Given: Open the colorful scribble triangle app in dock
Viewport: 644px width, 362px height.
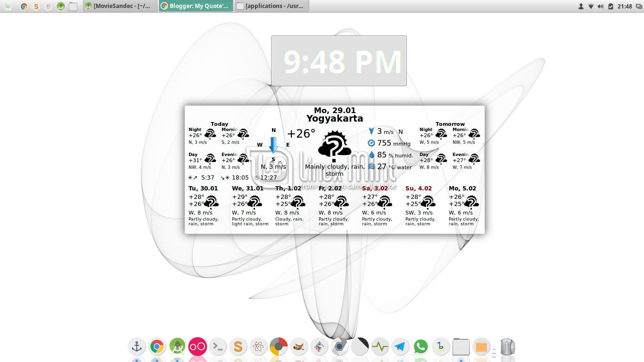Looking at the screenshot, I should click(x=319, y=347).
